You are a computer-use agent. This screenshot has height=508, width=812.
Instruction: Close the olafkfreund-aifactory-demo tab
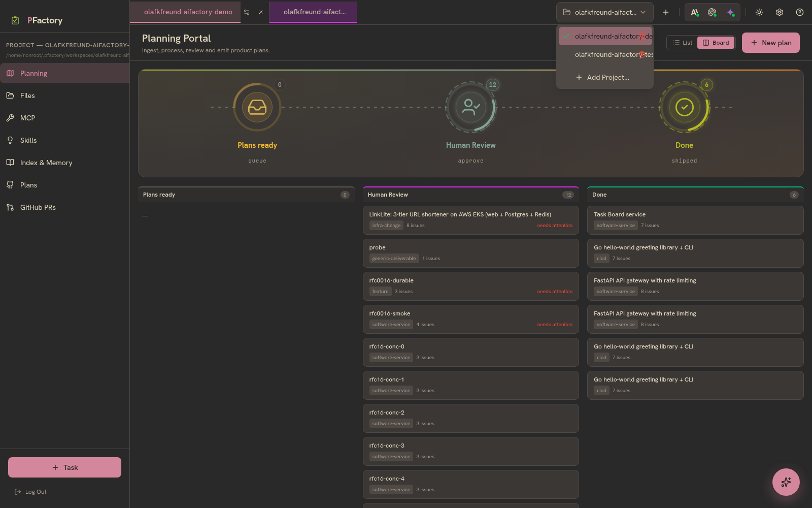[261, 12]
